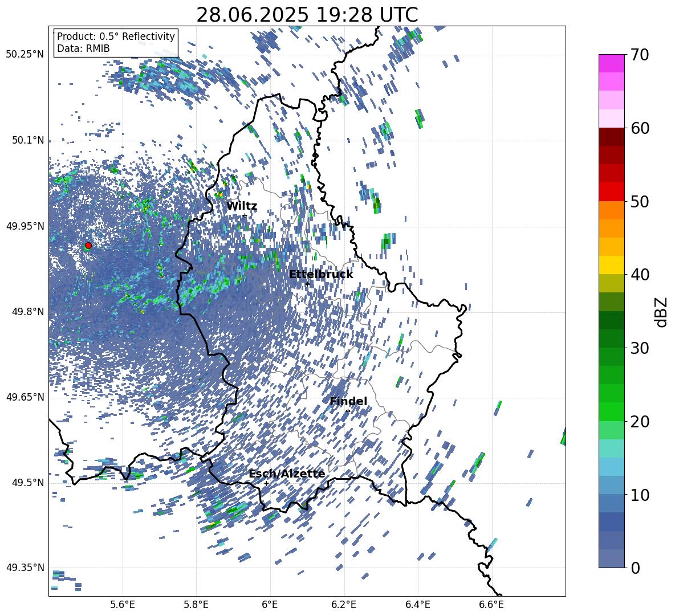Click the 49.95°N latitude label

tap(25, 226)
